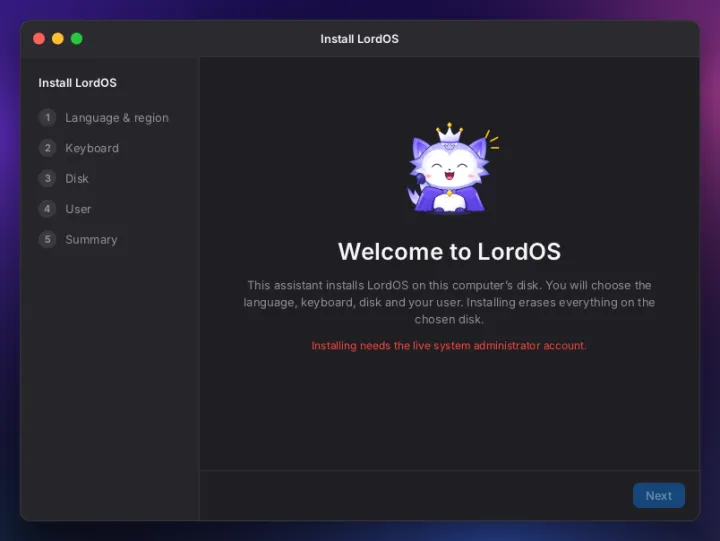720x541 pixels.
Task: Click the Welcome to LordOS heading
Action: (449, 252)
